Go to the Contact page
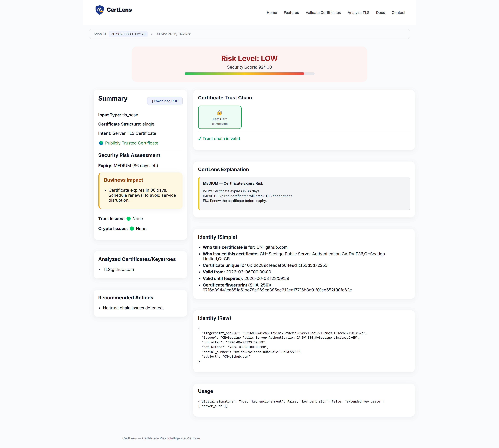This screenshot has height=448, width=499. [x=398, y=13]
